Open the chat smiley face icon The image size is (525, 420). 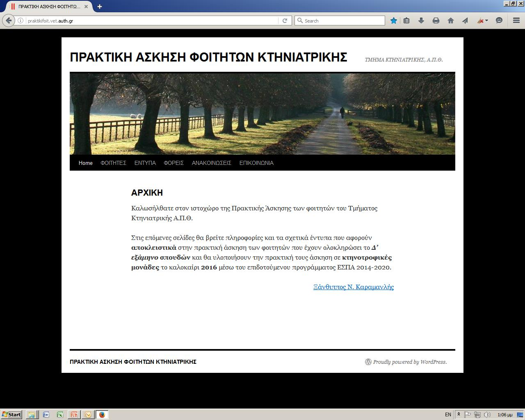499,21
